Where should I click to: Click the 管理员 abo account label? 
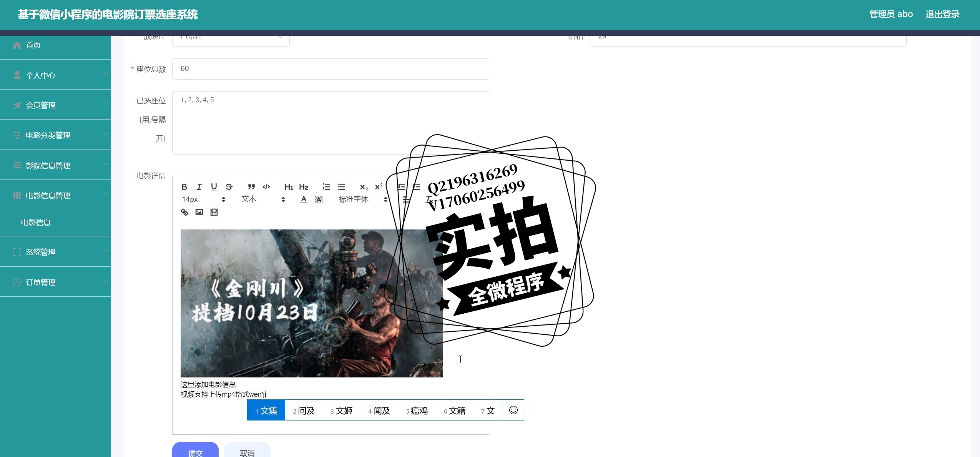point(891,14)
